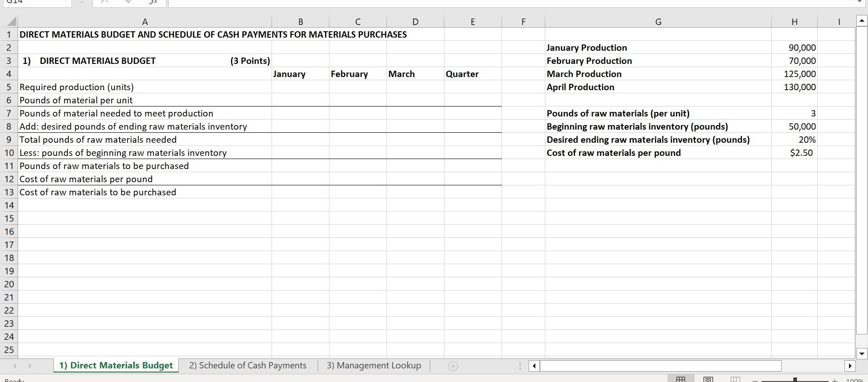
Task: Select row 20 header
Action: pyautogui.click(x=9, y=284)
